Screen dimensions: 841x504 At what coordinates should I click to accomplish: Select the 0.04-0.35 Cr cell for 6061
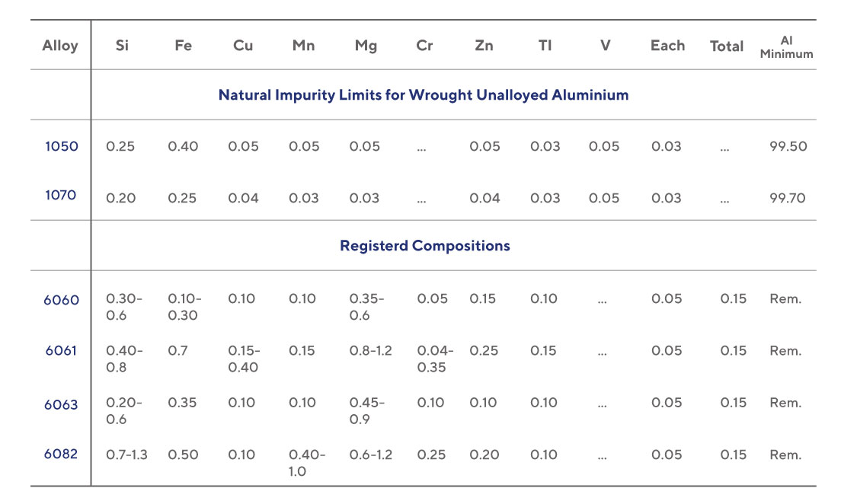click(x=435, y=359)
